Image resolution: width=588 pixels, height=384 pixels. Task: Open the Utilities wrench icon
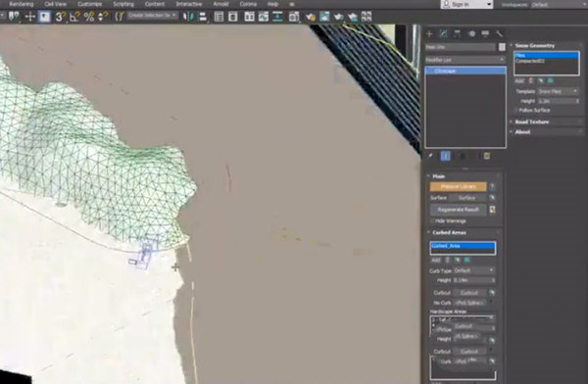499,33
